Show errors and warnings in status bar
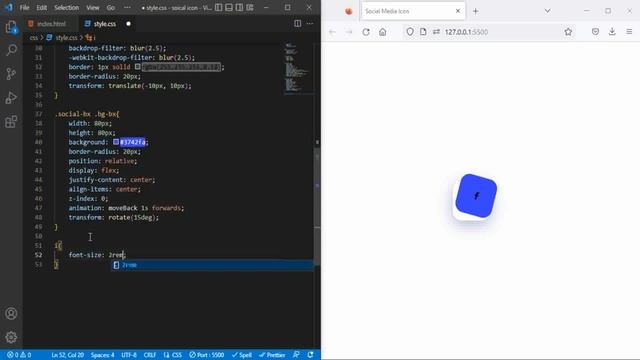 [19, 355]
